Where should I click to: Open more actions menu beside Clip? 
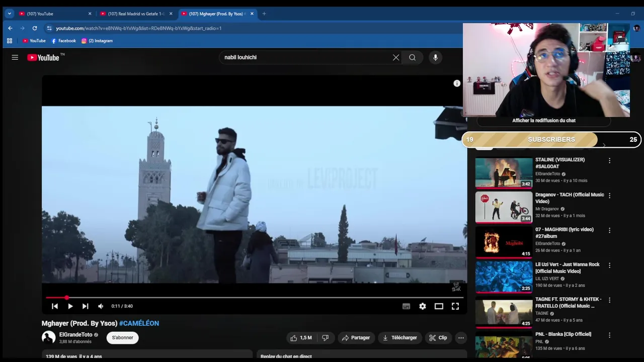tap(461, 338)
